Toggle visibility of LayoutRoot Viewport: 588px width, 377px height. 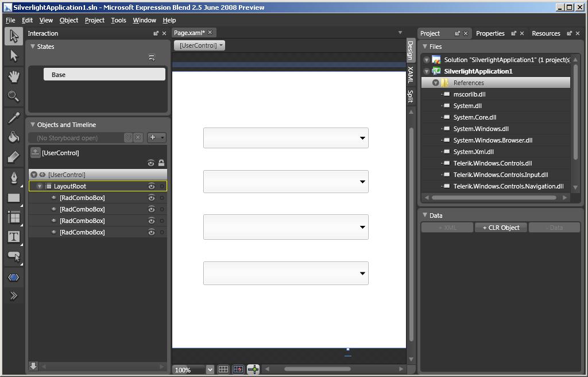tap(152, 186)
